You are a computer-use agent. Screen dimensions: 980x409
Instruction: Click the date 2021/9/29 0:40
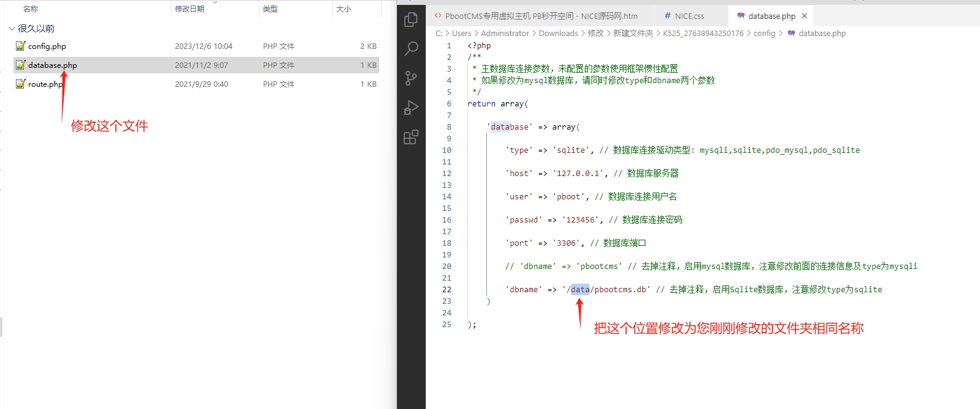pyautogui.click(x=201, y=84)
